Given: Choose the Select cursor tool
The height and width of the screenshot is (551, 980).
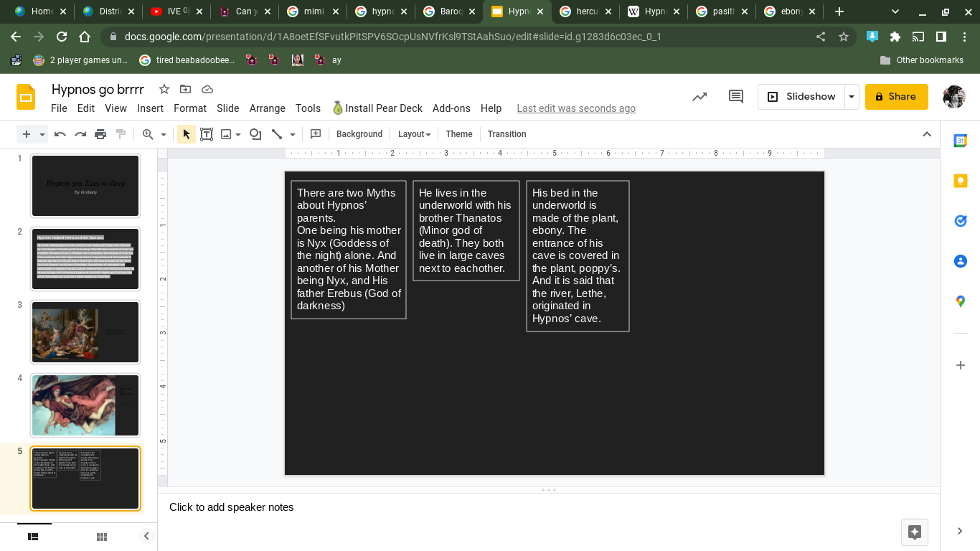Looking at the screenshot, I should (x=187, y=134).
